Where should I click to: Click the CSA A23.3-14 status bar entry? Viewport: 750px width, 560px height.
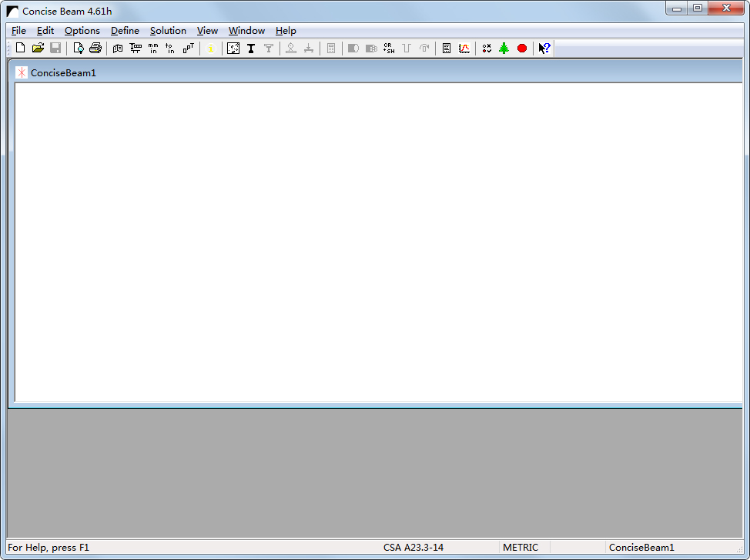click(x=414, y=547)
